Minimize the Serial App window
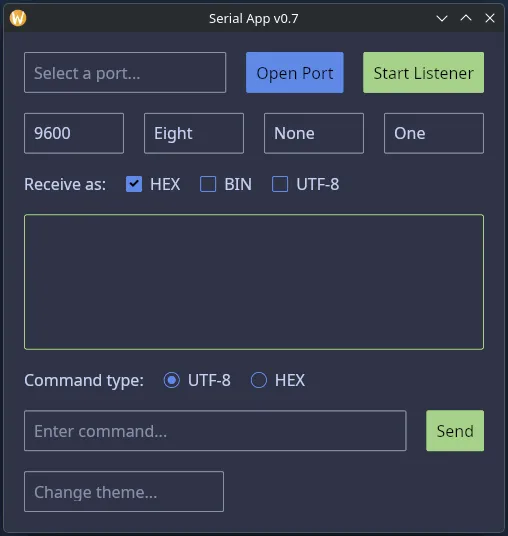The width and height of the screenshot is (508, 536). click(442, 18)
